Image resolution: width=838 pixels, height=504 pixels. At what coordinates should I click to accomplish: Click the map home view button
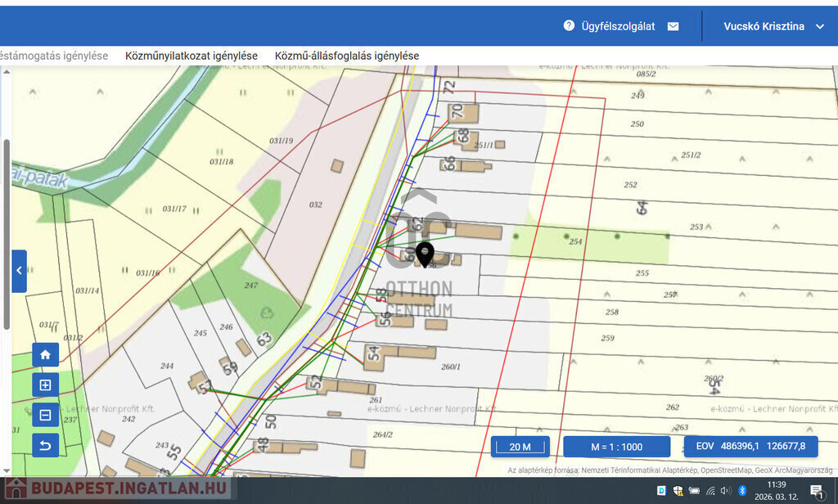[x=45, y=355]
